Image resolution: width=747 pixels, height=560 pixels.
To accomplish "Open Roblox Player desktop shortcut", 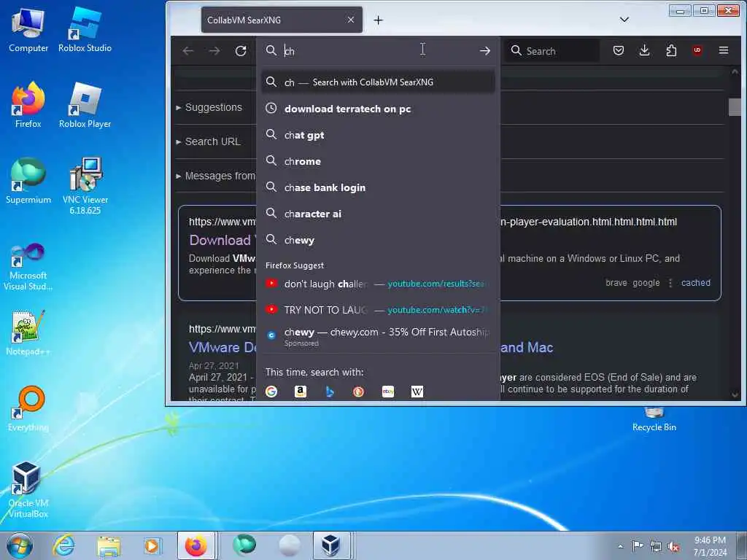I will pyautogui.click(x=85, y=105).
